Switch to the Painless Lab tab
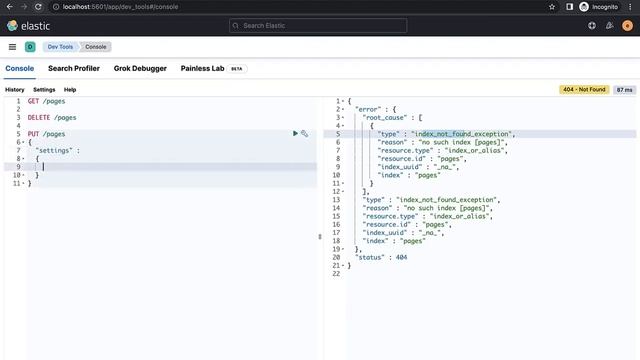The image size is (640, 360). coord(202,69)
